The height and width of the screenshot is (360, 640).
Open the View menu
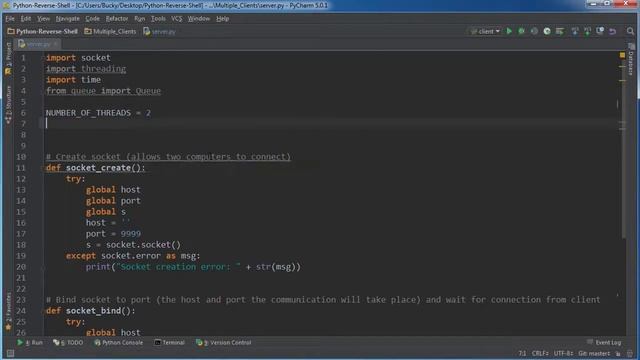click(43, 18)
